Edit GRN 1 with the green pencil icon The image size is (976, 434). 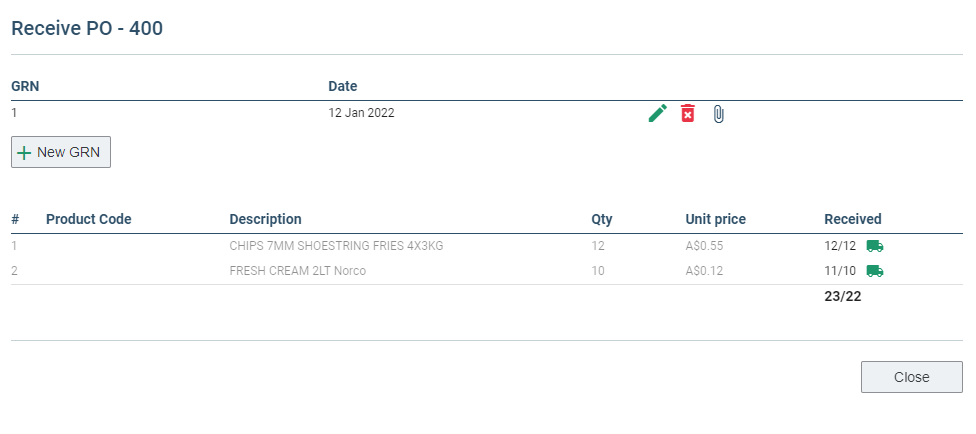click(657, 113)
